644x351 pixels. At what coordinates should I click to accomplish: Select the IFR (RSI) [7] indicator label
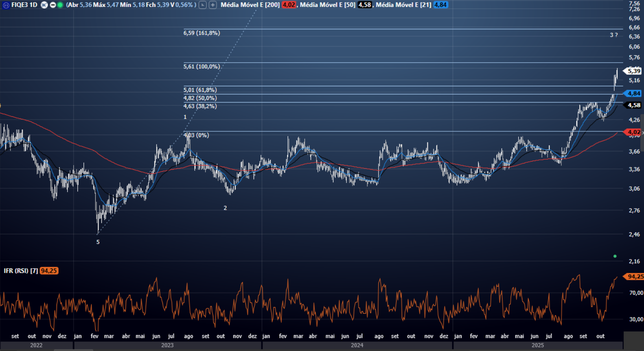[x=21, y=271]
